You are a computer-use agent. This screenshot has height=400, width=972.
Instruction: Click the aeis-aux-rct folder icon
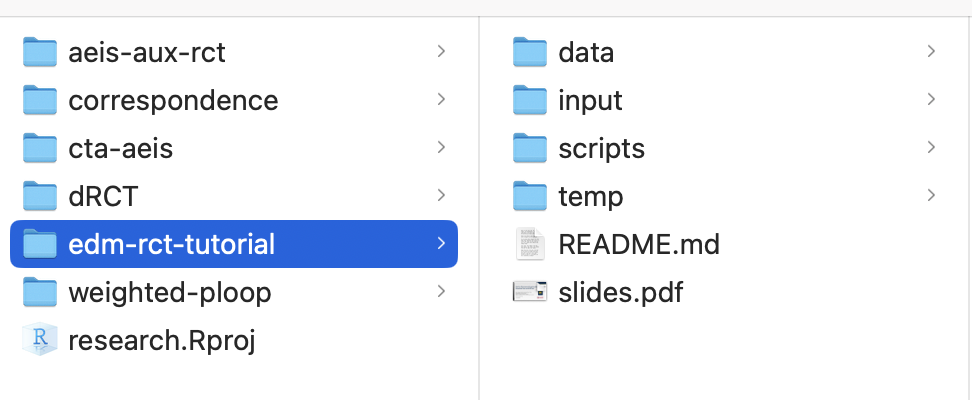tap(40, 52)
